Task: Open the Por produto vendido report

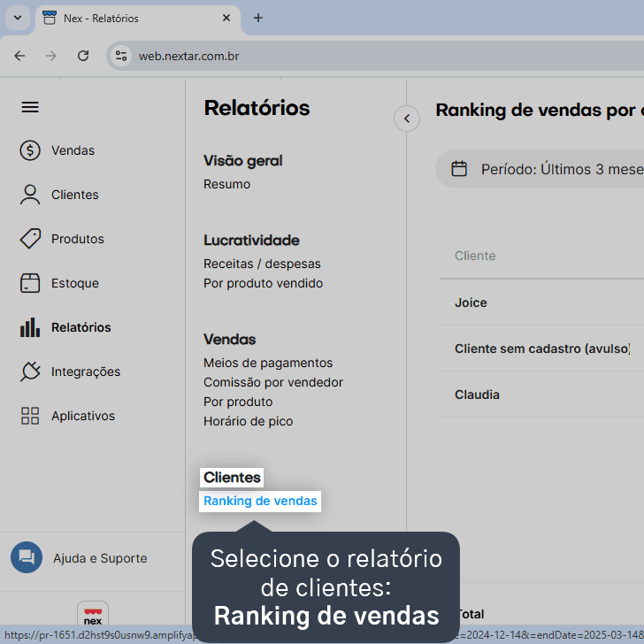Action: (x=264, y=283)
